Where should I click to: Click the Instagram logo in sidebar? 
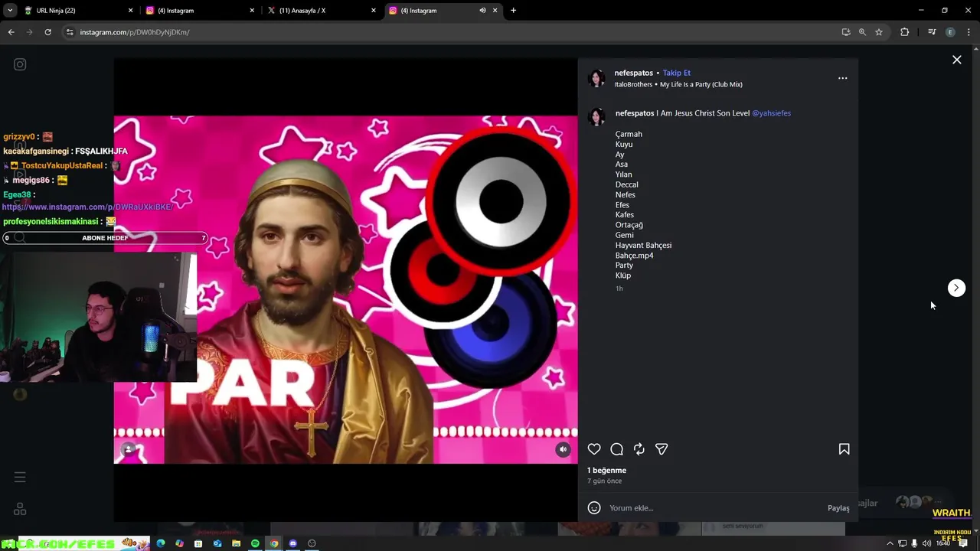(x=20, y=65)
